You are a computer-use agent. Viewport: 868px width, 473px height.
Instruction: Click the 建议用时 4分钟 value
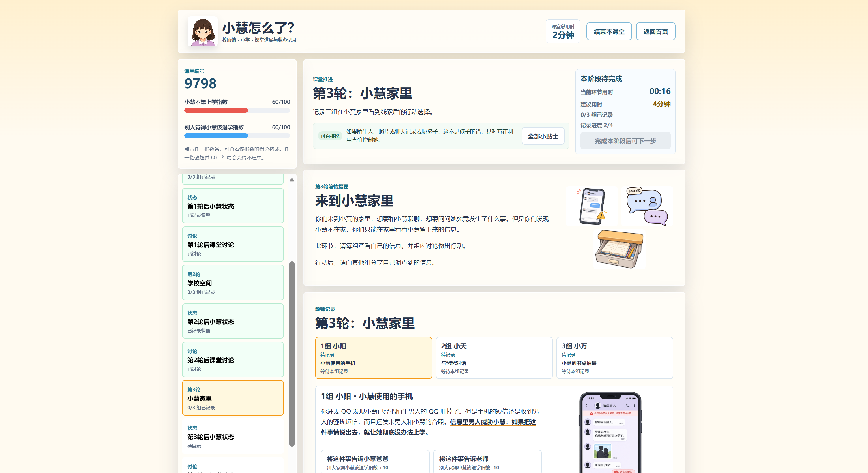[661, 104]
